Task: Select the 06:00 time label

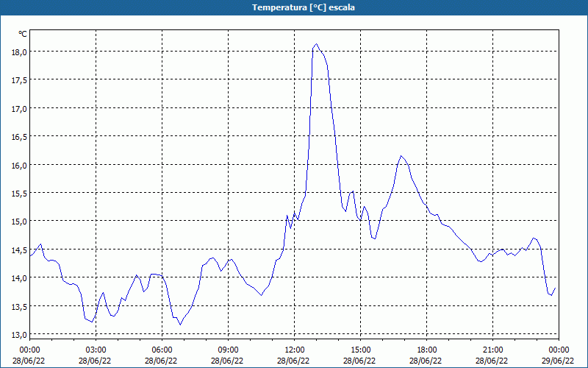Action: click(x=162, y=350)
